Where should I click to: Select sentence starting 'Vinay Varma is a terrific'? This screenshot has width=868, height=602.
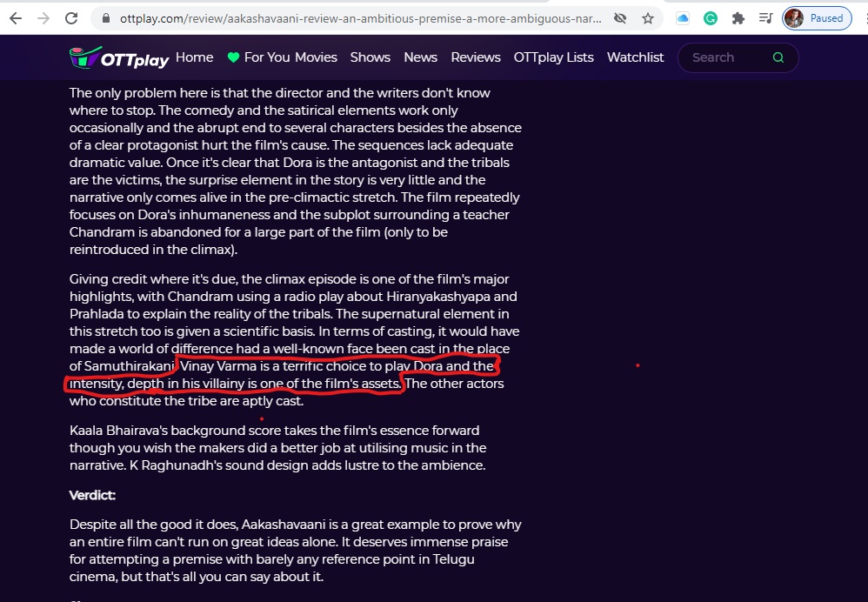[283, 374]
